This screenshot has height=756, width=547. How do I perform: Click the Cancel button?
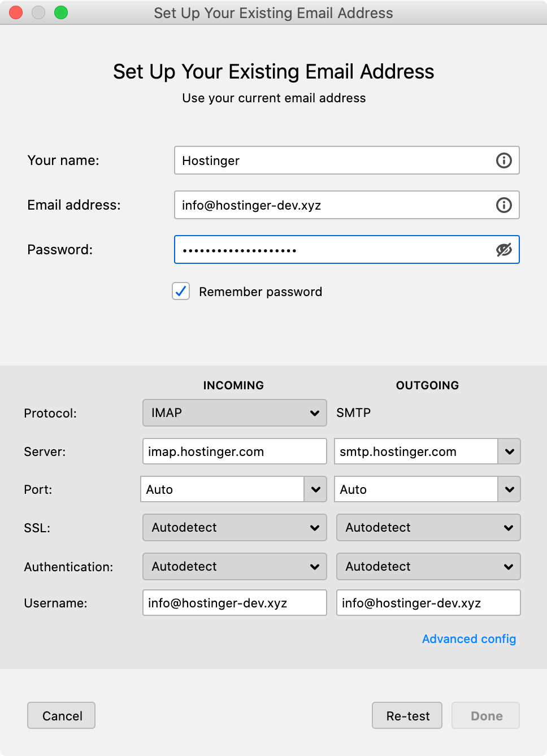point(61,716)
